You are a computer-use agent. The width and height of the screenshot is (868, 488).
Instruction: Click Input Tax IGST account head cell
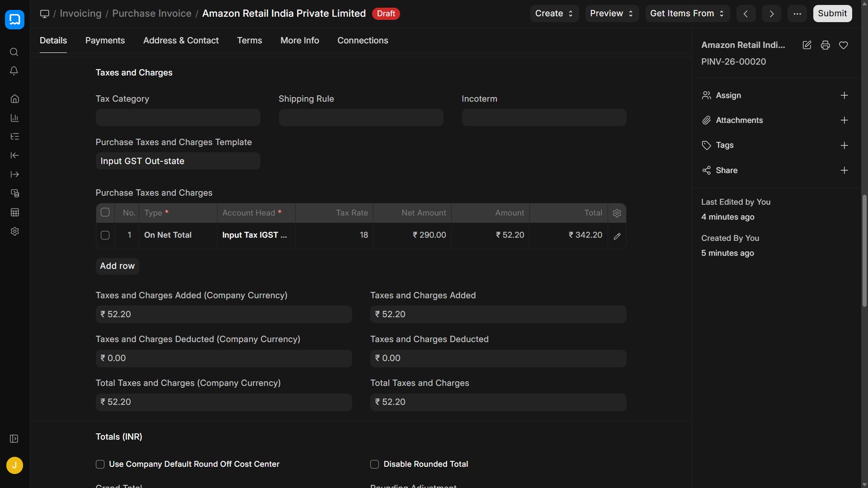[256, 235]
